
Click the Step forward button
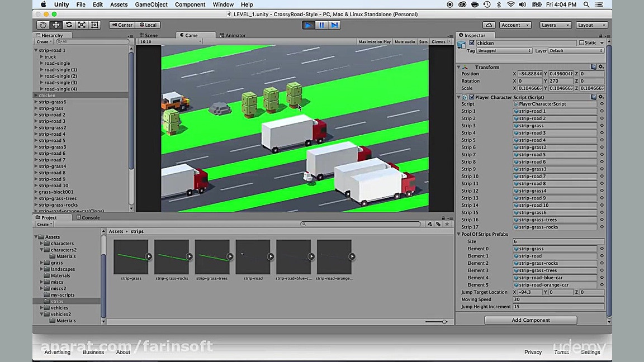[x=335, y=25]
